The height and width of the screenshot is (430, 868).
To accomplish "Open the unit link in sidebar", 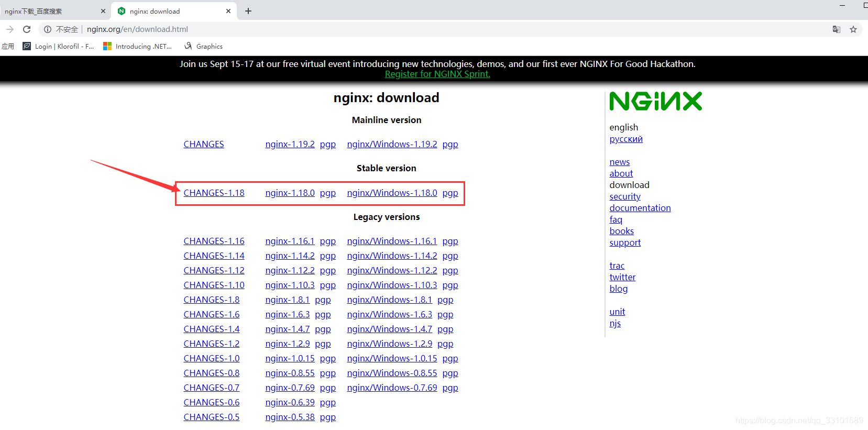I will pyautogui.click(x=618, y=312).
